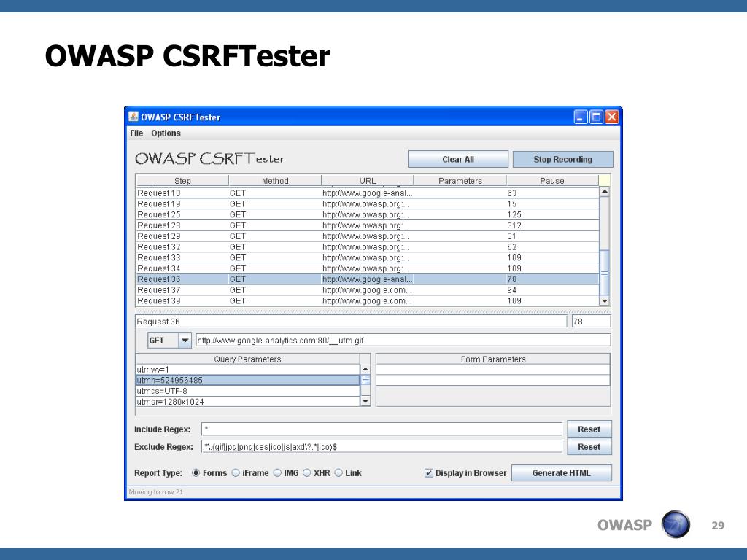Open the GET method dropdown

185,341
